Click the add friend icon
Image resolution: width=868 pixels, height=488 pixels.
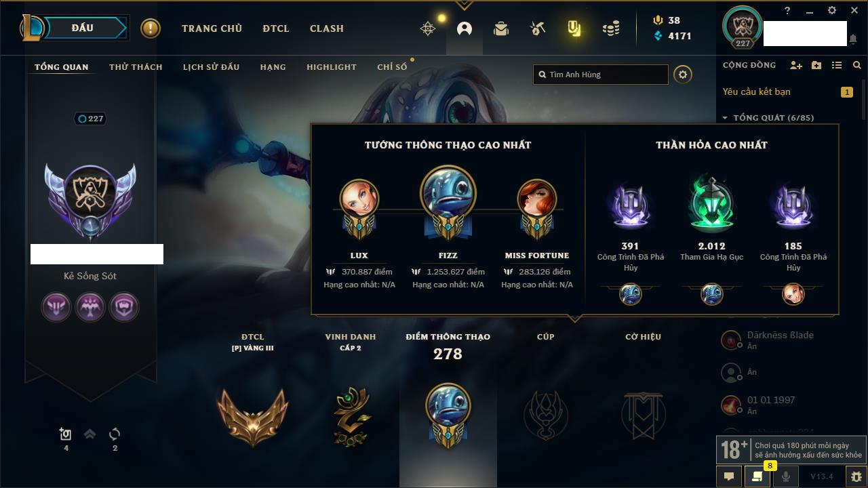(x=796, y=65)
